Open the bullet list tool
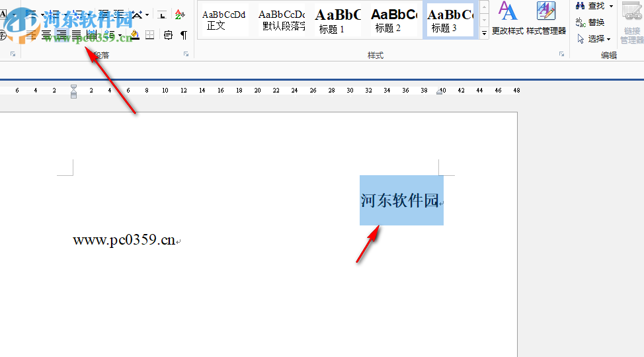This screenshot has height=357, width=644. coord(31,15)
